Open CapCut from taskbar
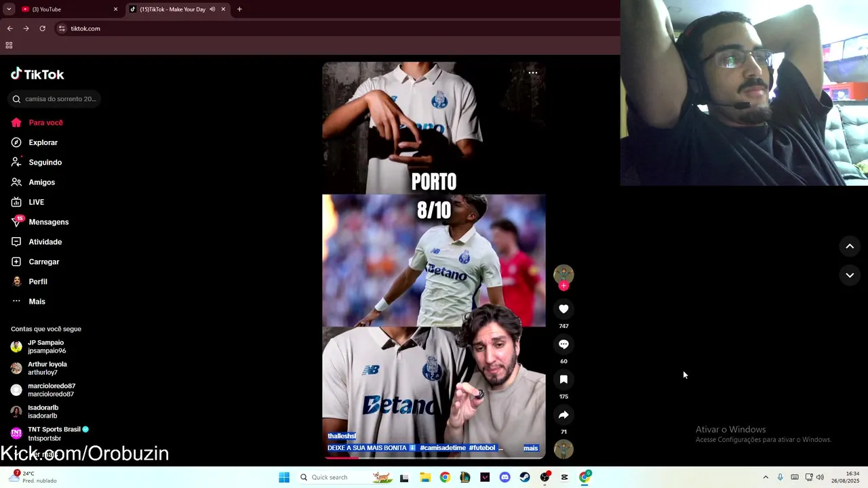Viewport: 868px width, 488px height. click(564, 477)
